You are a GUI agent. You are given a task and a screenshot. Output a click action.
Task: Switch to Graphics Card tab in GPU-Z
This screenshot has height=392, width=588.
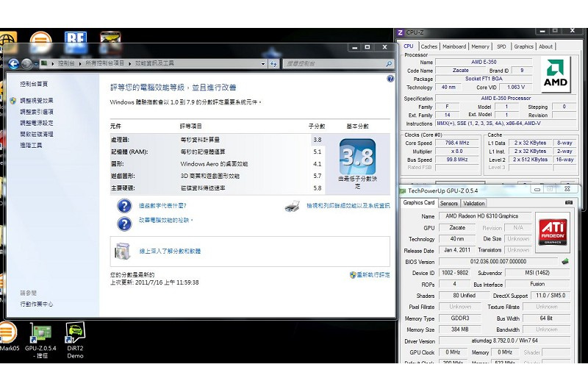(x=418, y=202)
